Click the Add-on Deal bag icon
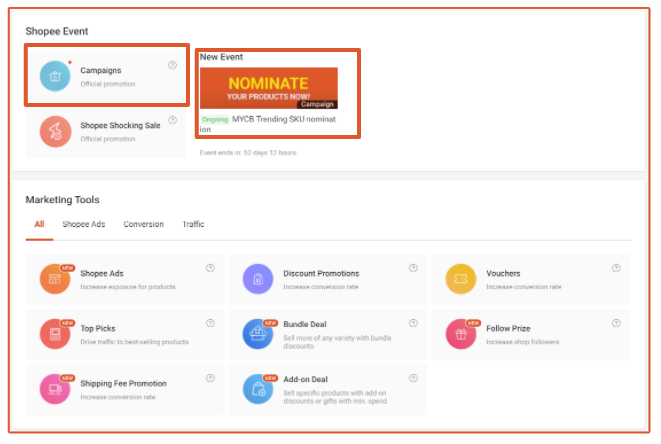The image size is (661, 444). coord(258,389)
